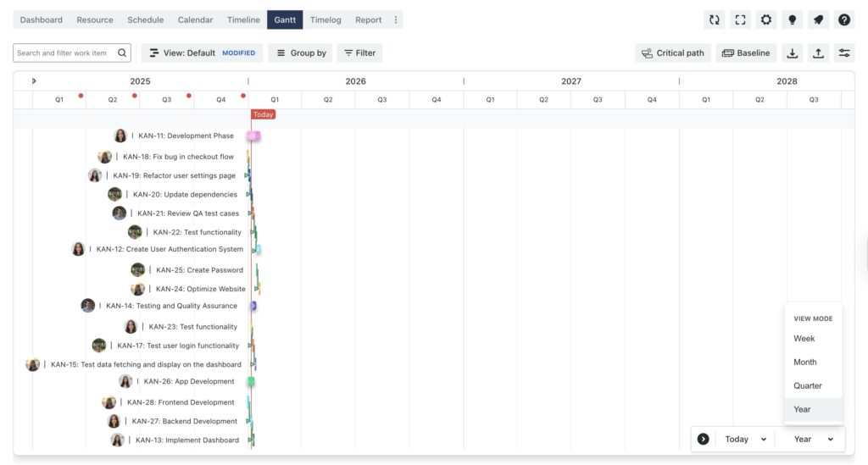Enter fullscreen mode icon
868x465 pixels.
click(740, 20)
